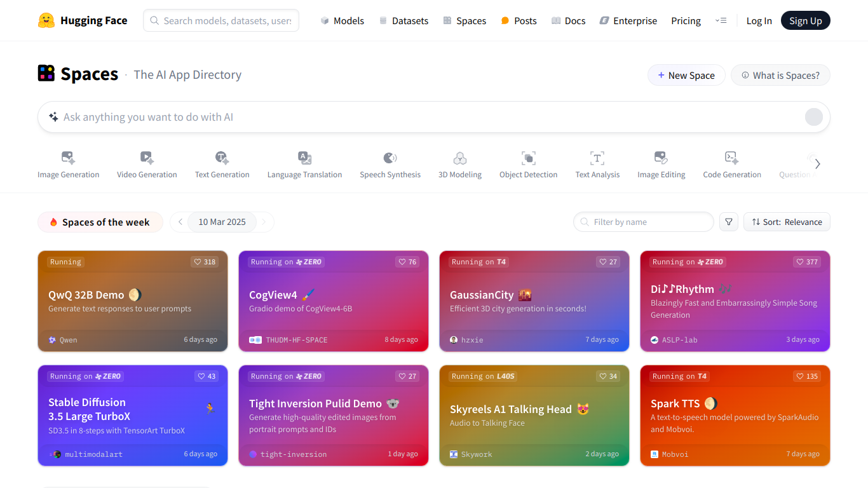Click the Mobvoi author avatar

coord(654,454)
